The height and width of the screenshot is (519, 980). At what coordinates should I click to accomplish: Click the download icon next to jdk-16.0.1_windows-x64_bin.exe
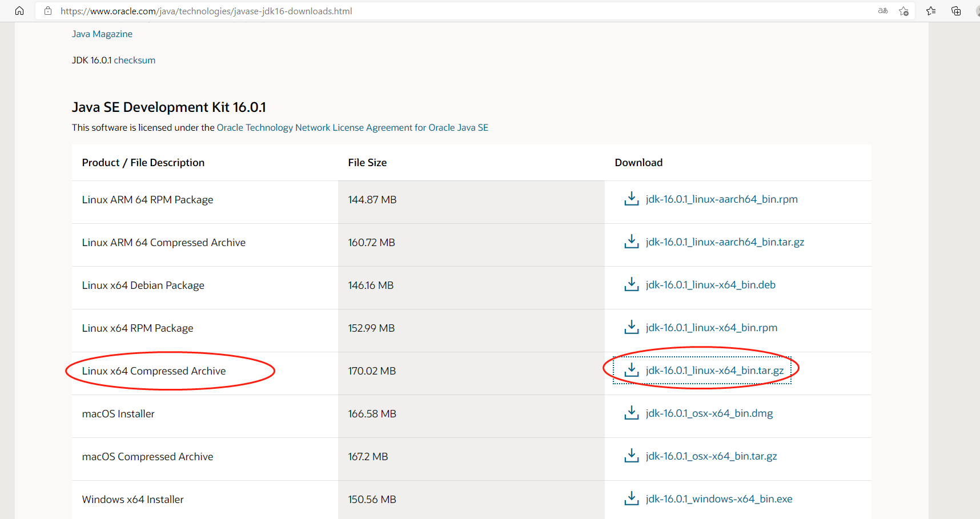[630, 498]
